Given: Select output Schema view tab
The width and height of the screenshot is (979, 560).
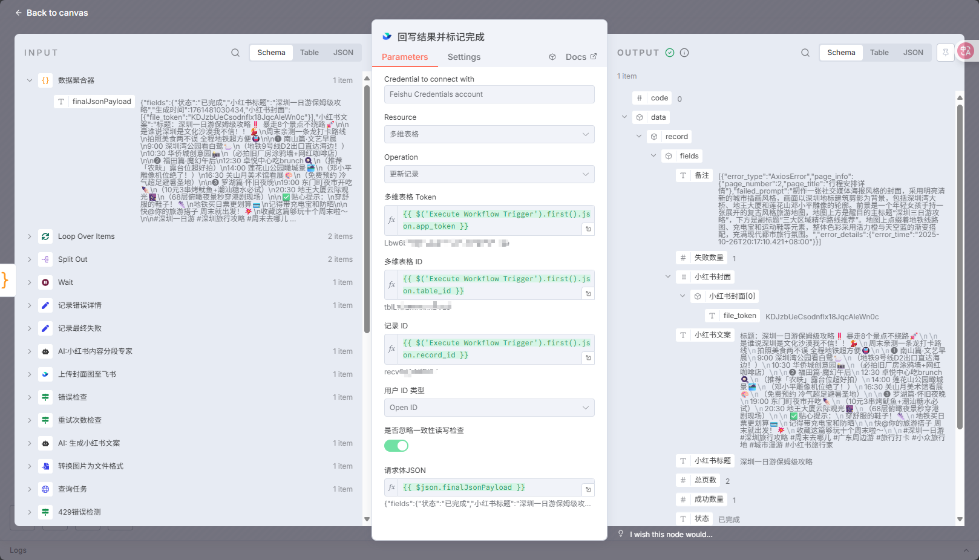Looking at the screenshot, I should 841,53.
